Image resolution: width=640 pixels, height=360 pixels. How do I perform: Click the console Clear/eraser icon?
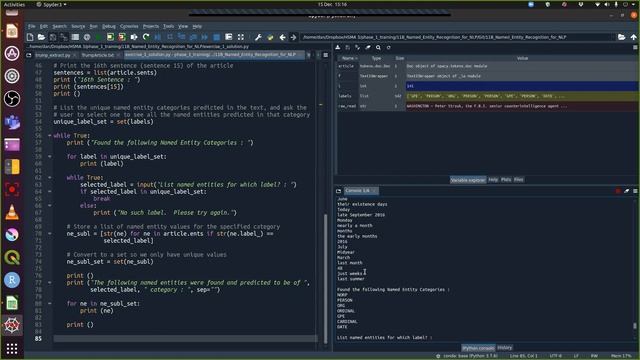(627, 191)
